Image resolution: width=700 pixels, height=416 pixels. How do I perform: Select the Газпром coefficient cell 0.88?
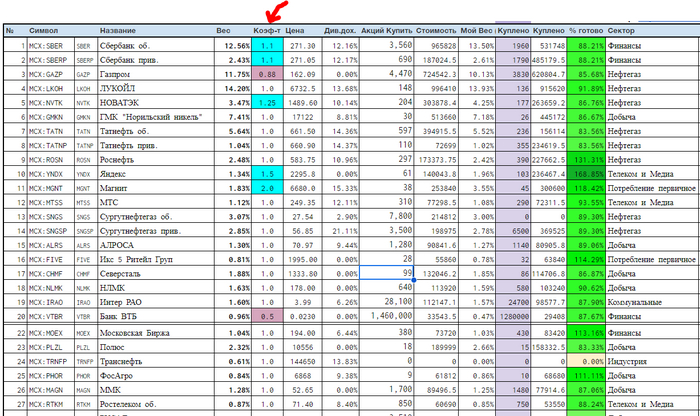(267, 74)
